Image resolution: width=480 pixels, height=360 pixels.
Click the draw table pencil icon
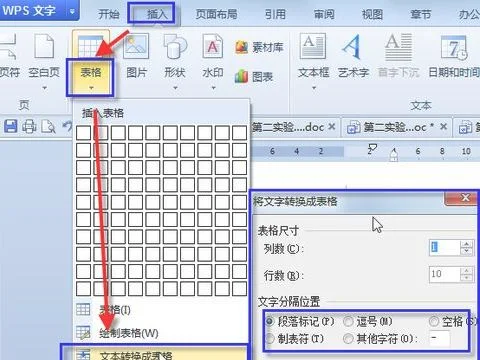tap(83, 333)
